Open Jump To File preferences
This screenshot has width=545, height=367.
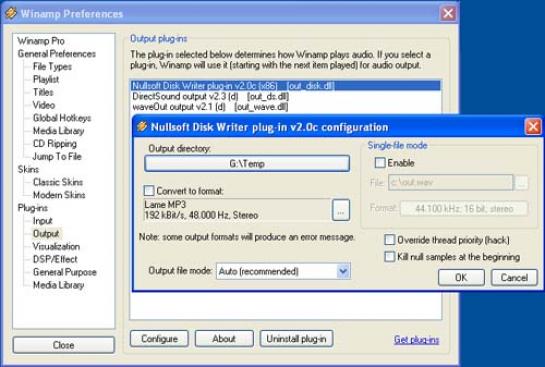57,156
